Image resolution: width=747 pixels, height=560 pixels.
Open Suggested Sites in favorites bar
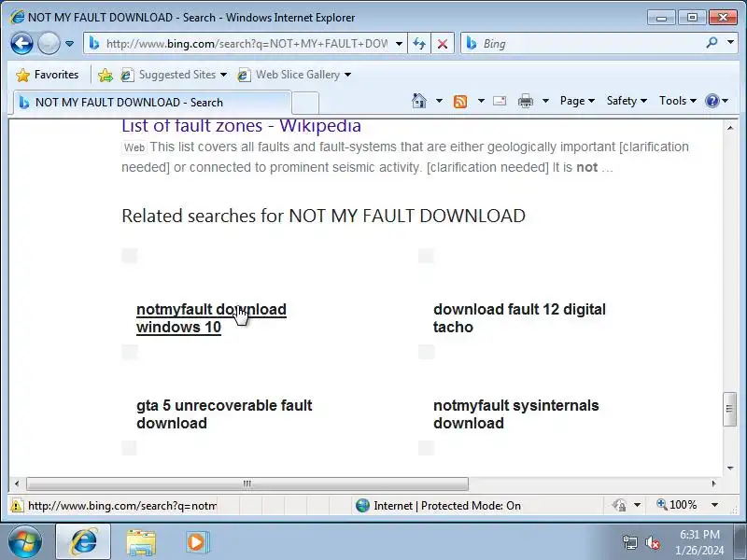(174, 75)
